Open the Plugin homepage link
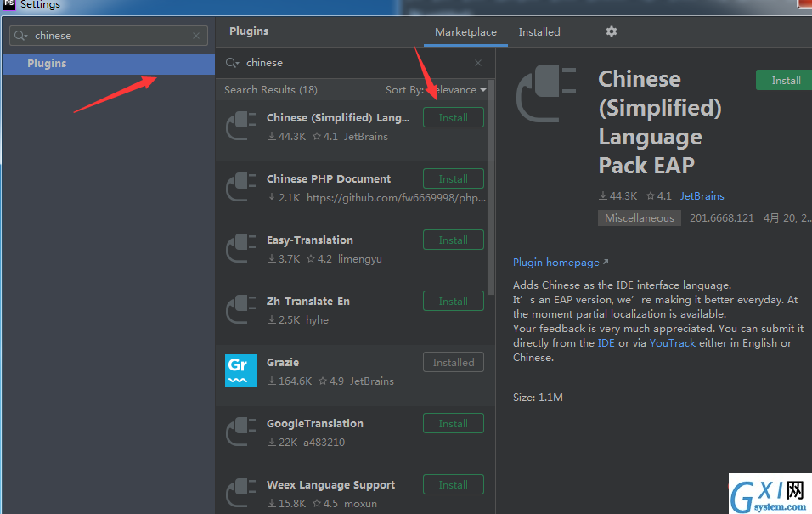 tap(561, 263)
